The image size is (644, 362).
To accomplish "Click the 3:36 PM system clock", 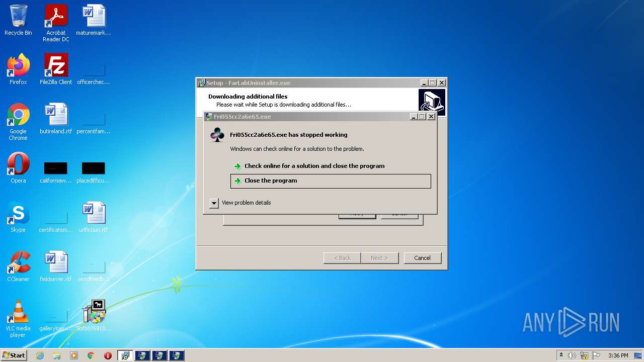I will pos(618,355).
